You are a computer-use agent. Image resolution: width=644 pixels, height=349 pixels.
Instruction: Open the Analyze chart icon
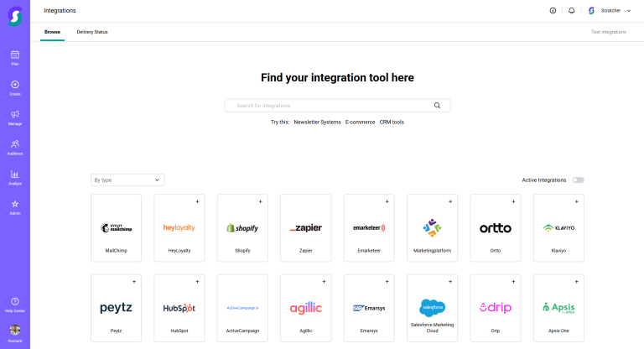[x=15, y=176]
